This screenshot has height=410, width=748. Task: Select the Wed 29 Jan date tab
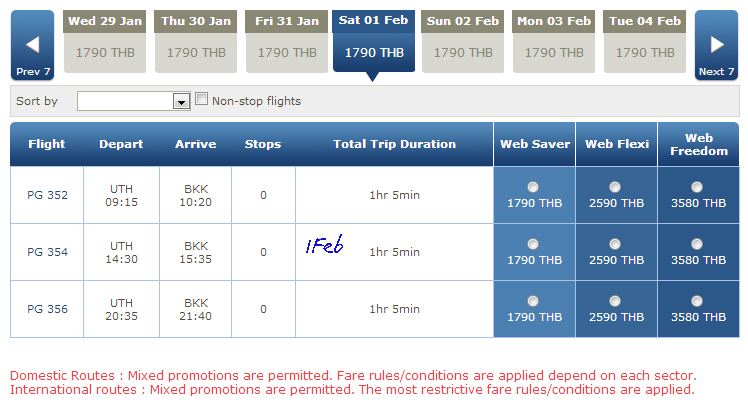coord(106,42)
